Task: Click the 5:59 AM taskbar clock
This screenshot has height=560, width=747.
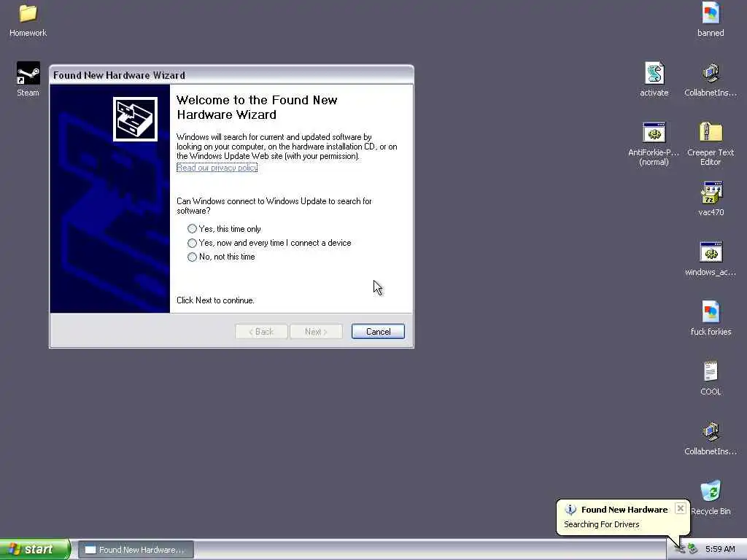Action: (x=720, y=549)
